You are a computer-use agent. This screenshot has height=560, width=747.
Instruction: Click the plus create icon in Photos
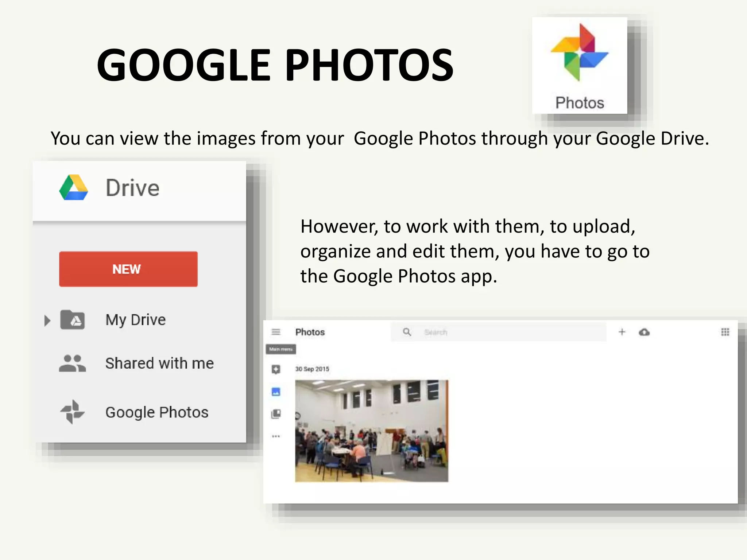(622, 332)
